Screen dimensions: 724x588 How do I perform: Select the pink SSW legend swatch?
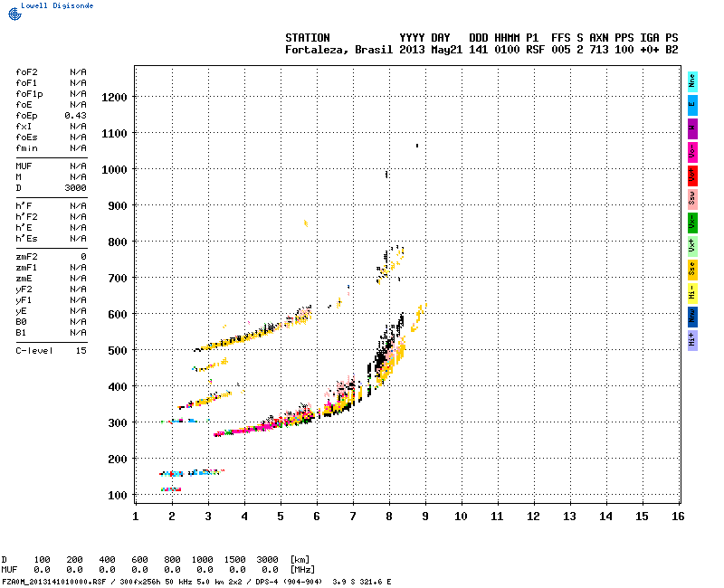coord(692,199)
